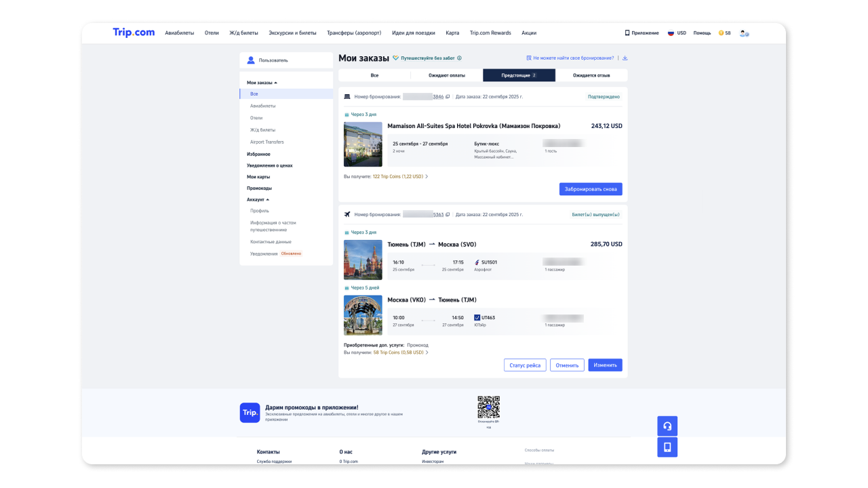
Task: Click the Отменить button
Action: [567, 365]
